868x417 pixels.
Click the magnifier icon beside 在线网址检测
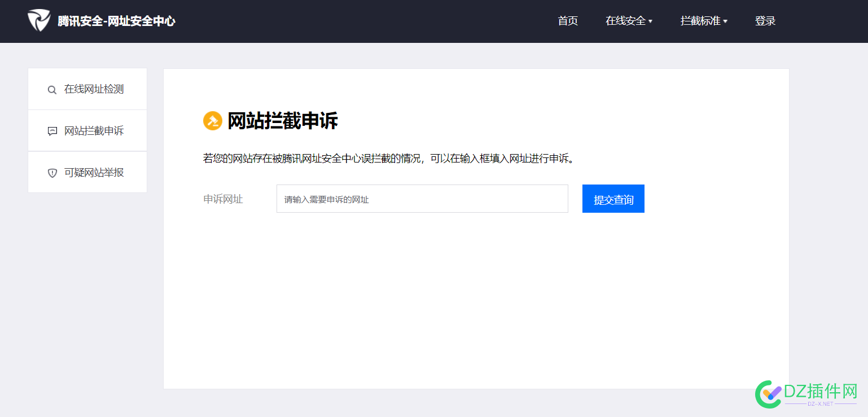[52, 90]
